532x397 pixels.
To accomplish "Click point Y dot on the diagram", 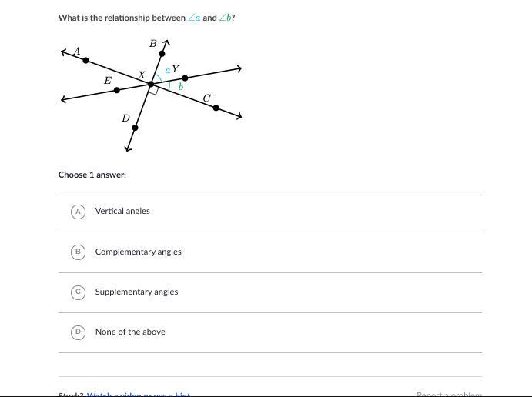I will pos(185,78).
